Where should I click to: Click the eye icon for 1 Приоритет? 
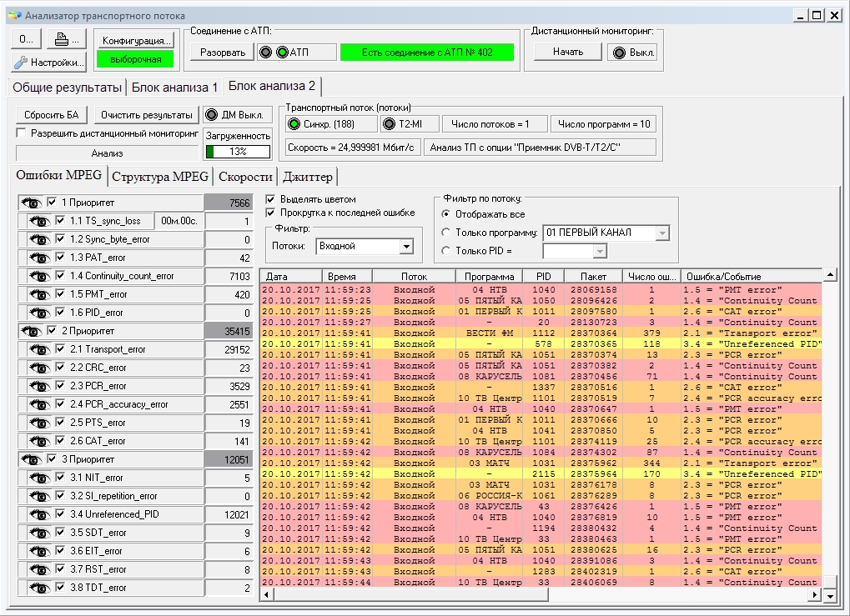click(x=31, y=203)
